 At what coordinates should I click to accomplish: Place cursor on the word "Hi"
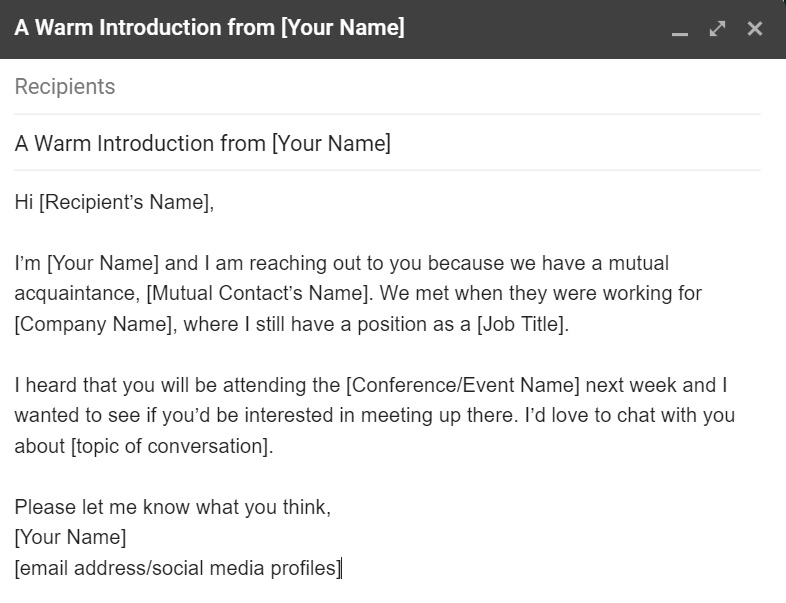click(24, 203)
